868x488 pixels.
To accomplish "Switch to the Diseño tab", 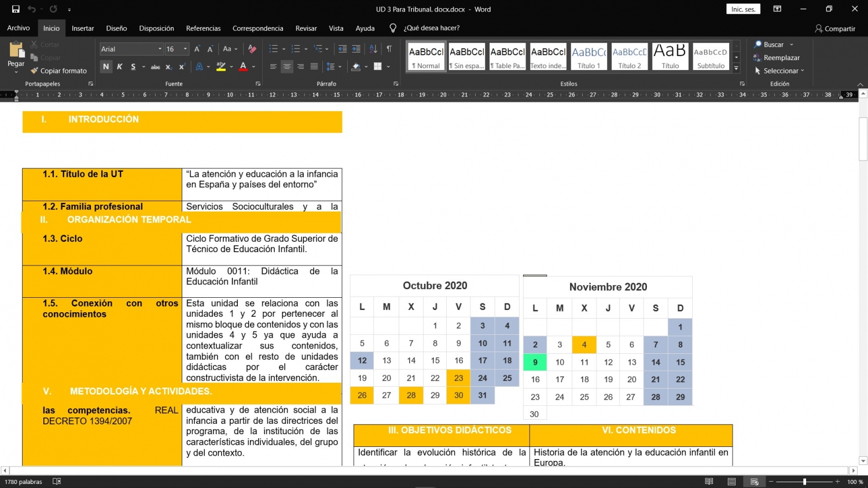I will coord(116,28).
